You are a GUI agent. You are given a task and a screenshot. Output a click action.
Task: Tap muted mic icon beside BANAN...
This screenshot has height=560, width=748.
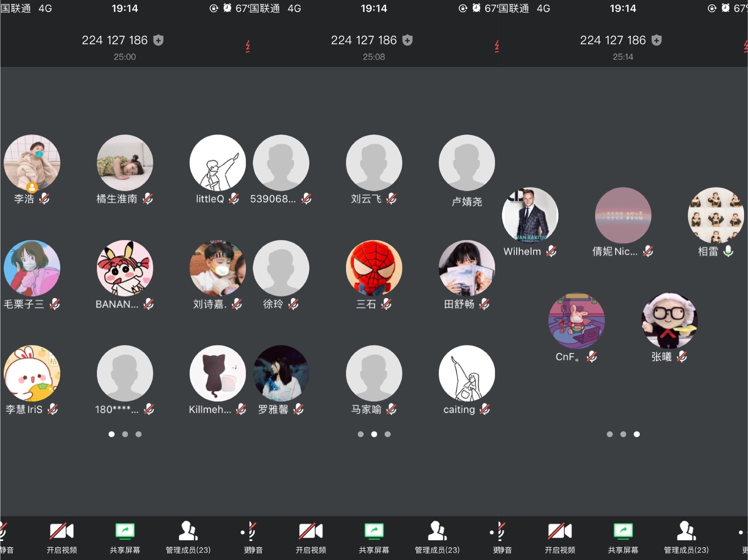tap(149, 304)
